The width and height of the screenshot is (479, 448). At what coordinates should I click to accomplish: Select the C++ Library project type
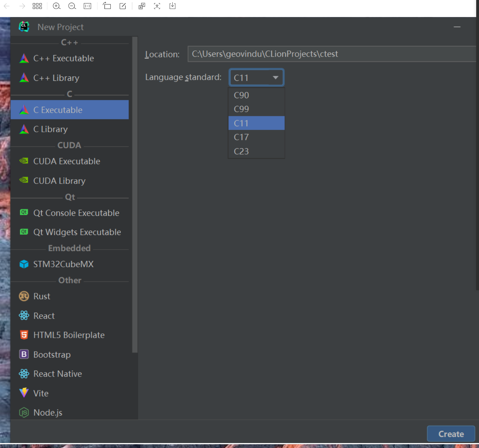click(x=70, y=78)
